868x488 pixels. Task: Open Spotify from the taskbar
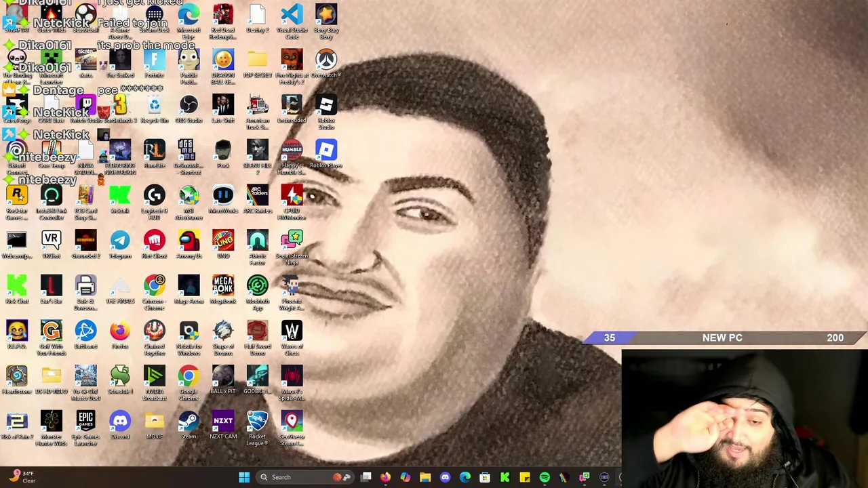[545, 477]
